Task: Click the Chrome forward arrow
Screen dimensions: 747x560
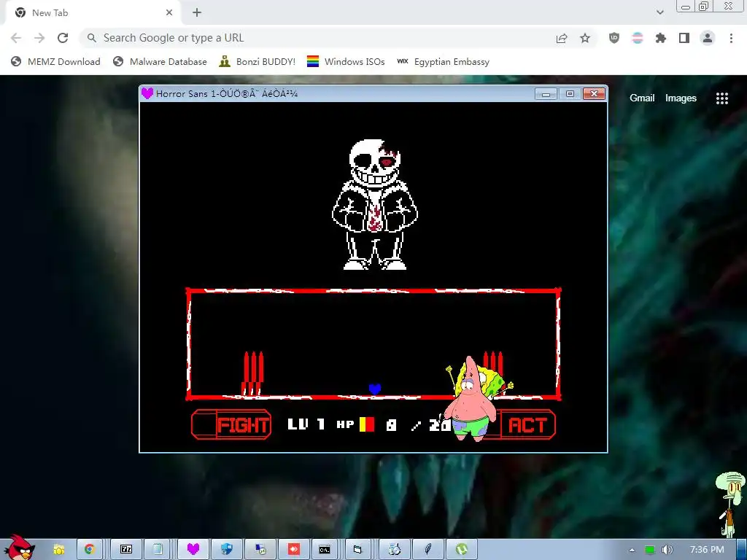Action: 39,38
